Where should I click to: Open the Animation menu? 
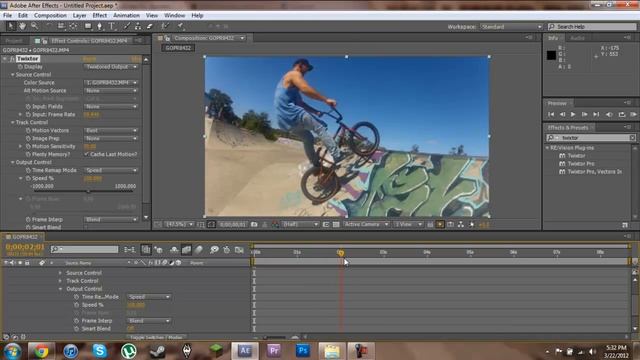[x=126, y=16]
